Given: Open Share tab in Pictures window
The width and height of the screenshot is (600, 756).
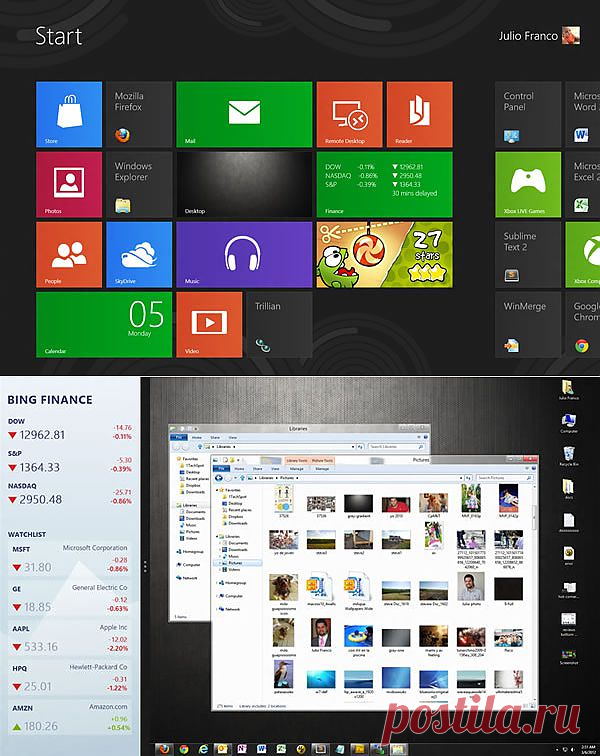Looking at the screenshot, I should pyautogui.click(x=258, y=469).
